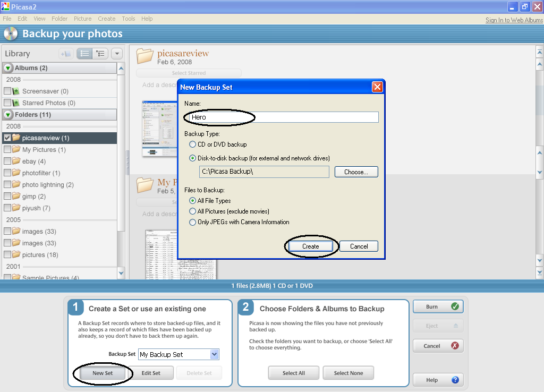Click the New Set button
This screenshot has height=392, width=544.
(103, 373)
